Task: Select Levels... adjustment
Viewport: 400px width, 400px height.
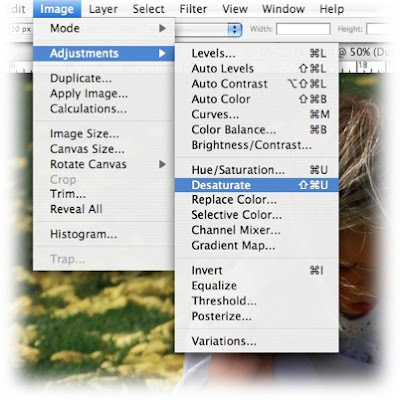Action: (x=257, y=53)
